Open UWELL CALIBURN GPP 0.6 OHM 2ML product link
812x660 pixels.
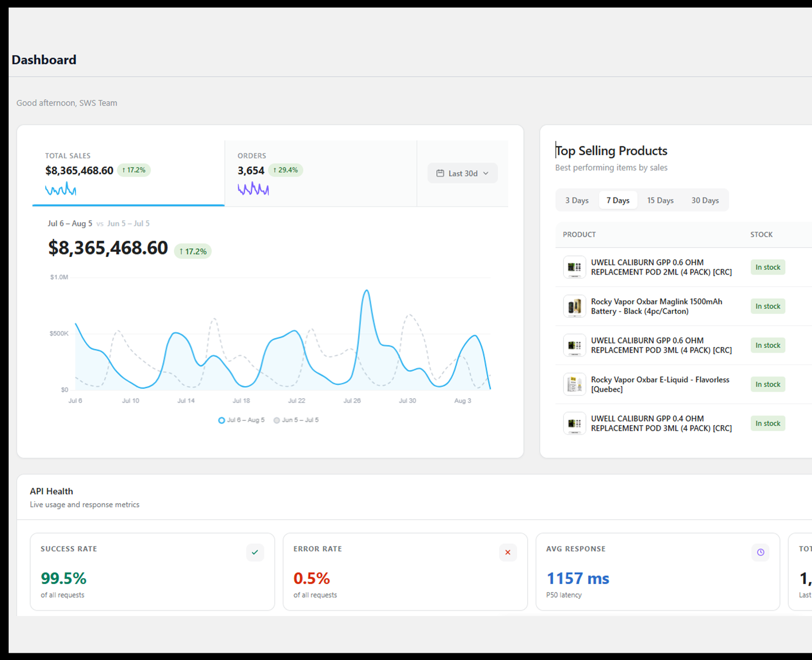[x=661, y=267]
